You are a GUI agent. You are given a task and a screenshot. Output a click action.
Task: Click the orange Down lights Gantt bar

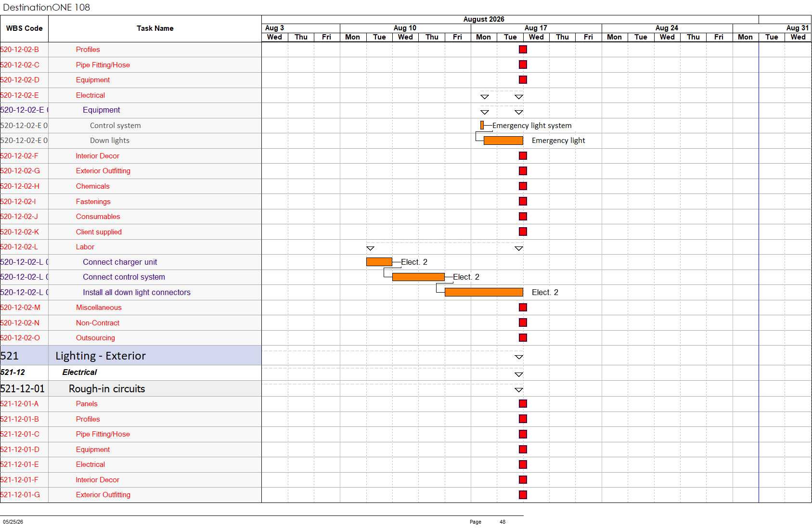click(503, 141)
